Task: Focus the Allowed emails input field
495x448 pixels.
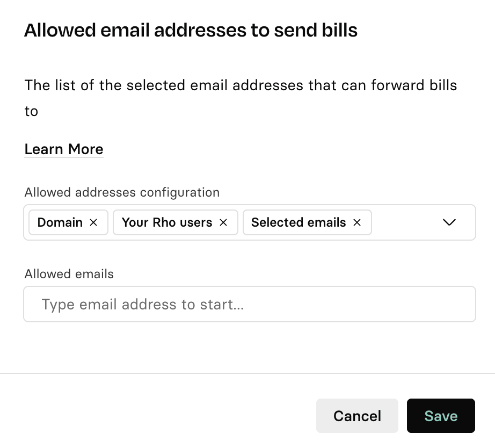Action: (x=250, y=304)
